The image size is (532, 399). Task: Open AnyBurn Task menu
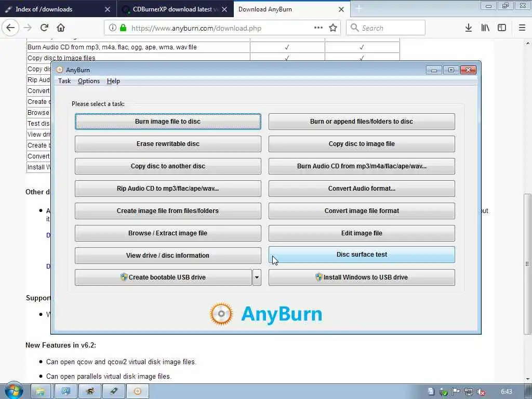coord(64,81)
